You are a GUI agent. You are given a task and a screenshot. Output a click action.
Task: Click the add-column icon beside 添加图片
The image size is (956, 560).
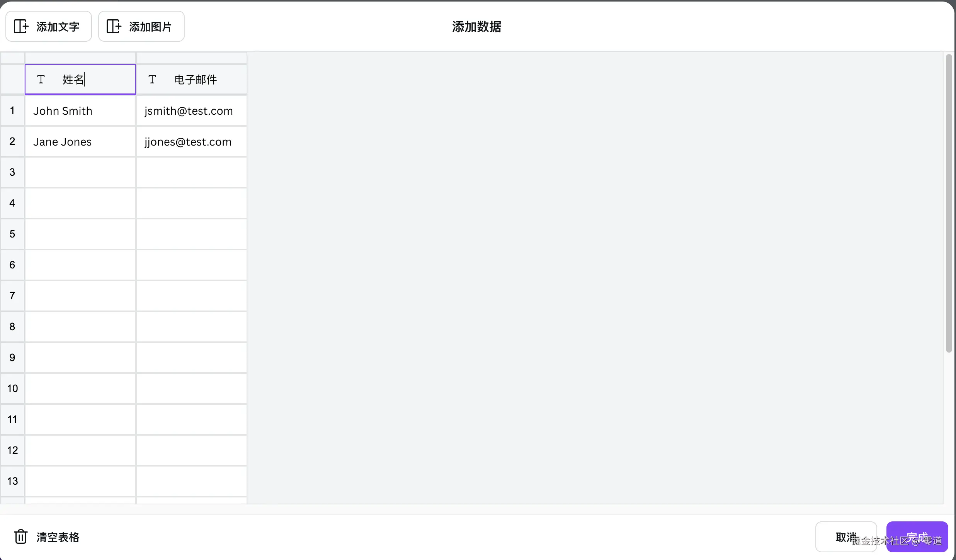(x=114, y=26)
